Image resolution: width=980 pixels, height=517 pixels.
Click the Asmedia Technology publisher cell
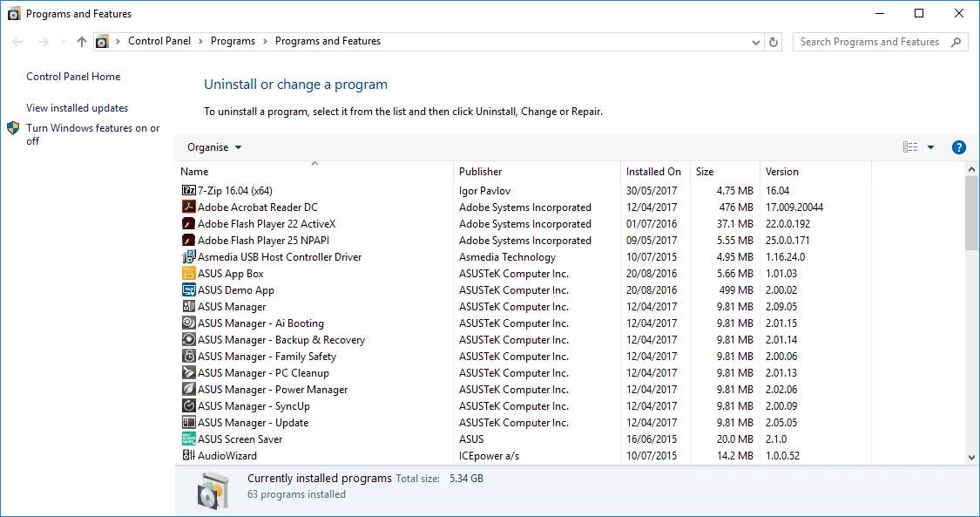click(x=507, y=257)
